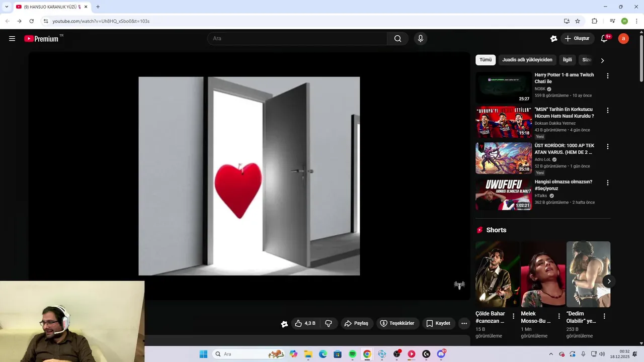Image resolution: width=644 pixels, height=362 pixels.
Task: Like the video with 4,3 B thumbs up
Action: (305, 323)
